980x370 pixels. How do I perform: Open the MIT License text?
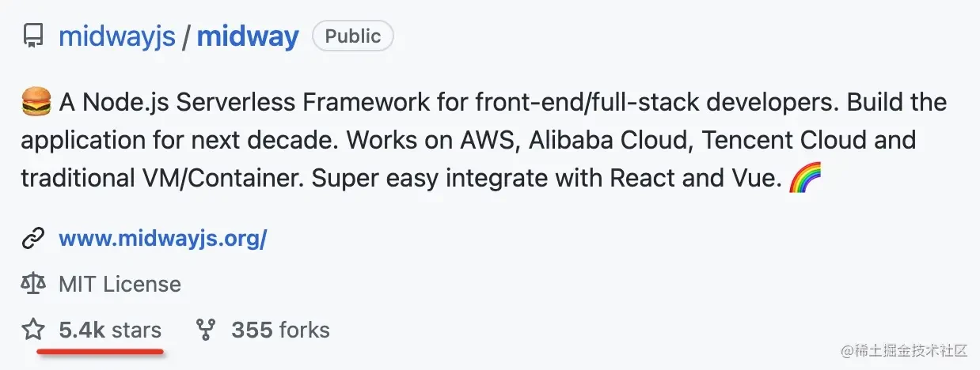coord(120,284)
